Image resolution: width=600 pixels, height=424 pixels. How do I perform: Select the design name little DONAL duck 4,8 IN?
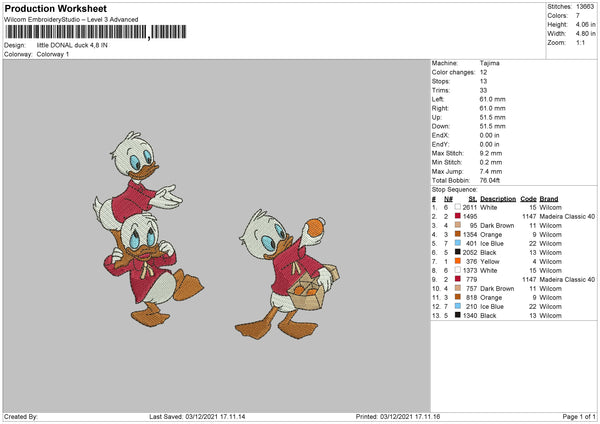[x=72, y=45]
